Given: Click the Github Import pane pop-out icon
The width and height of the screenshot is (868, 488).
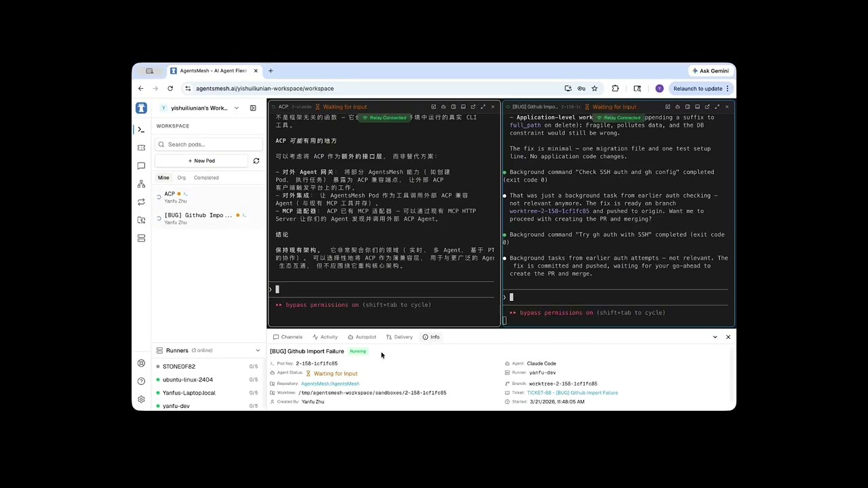Looking at the screenshot, I should 667,106.
